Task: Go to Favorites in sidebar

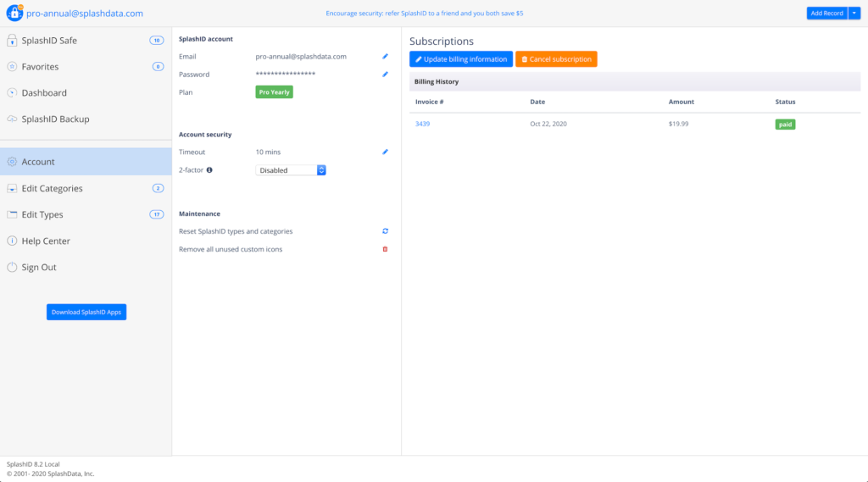Action: tap(40, 67)
